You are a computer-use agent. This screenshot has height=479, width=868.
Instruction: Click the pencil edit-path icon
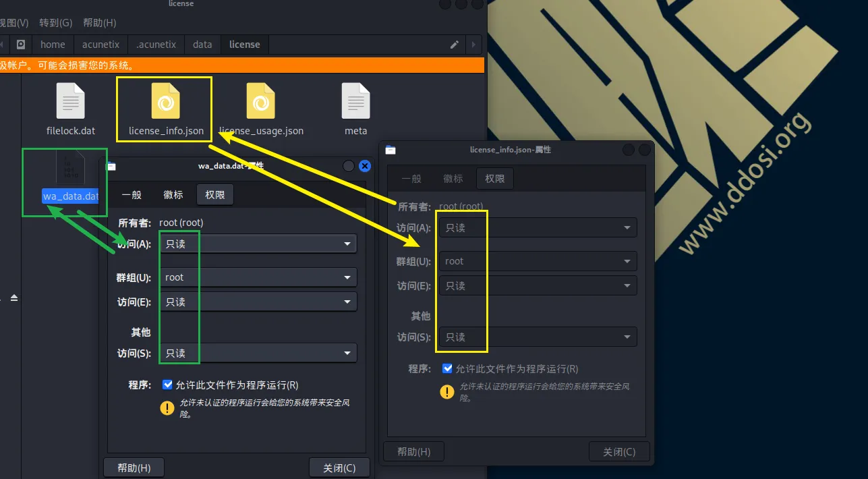click(455, 45)
